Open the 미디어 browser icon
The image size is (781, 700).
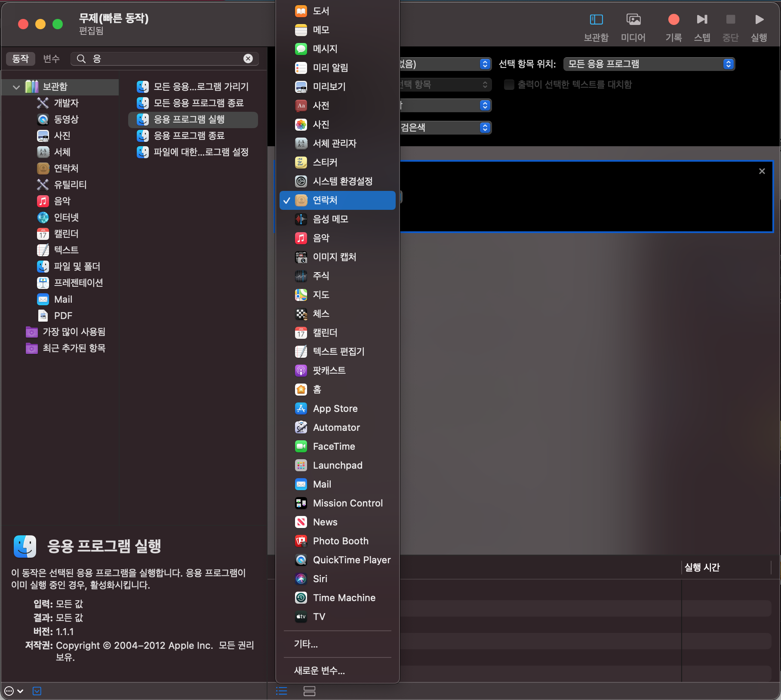633,19
